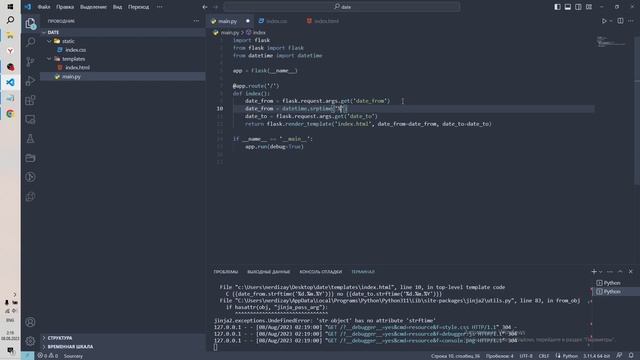Open the Выделение menu
Image resolution: width=640 pixels, height=360 pixels.
[93, 7]
